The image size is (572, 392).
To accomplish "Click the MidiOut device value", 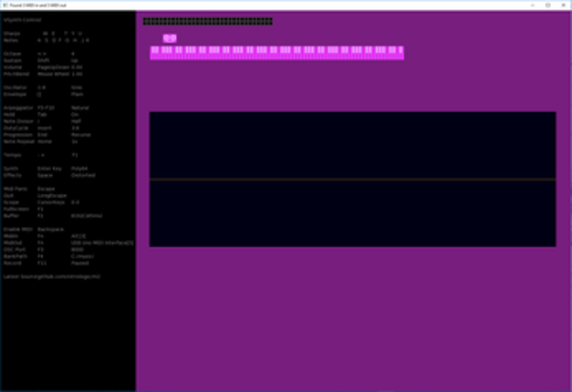I will pos(101,242).
